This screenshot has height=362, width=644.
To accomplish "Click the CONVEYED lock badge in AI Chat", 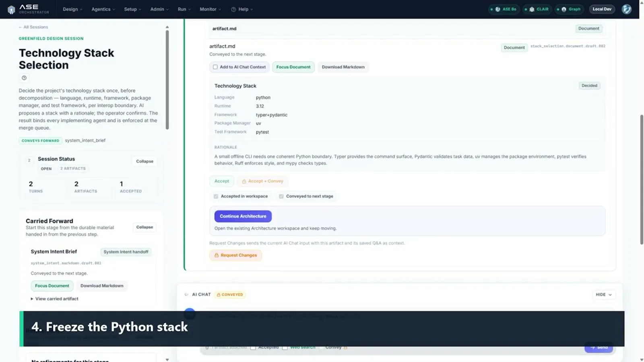I will (230, 295).
